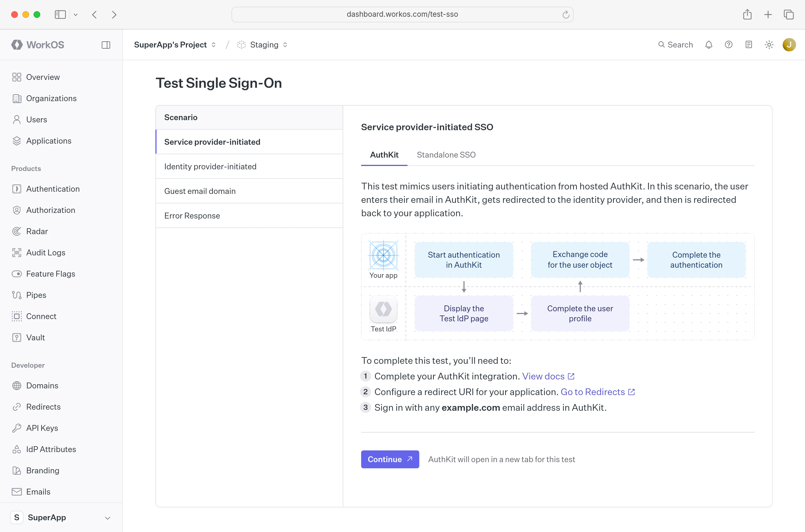Show Safari tab overview
805x532 pixels.
pos(789,15)
